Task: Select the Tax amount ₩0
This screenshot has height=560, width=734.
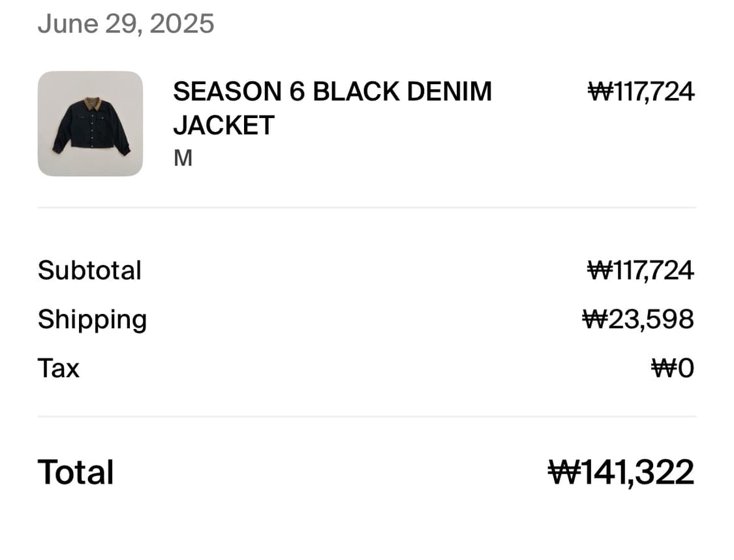Action: 673,368
